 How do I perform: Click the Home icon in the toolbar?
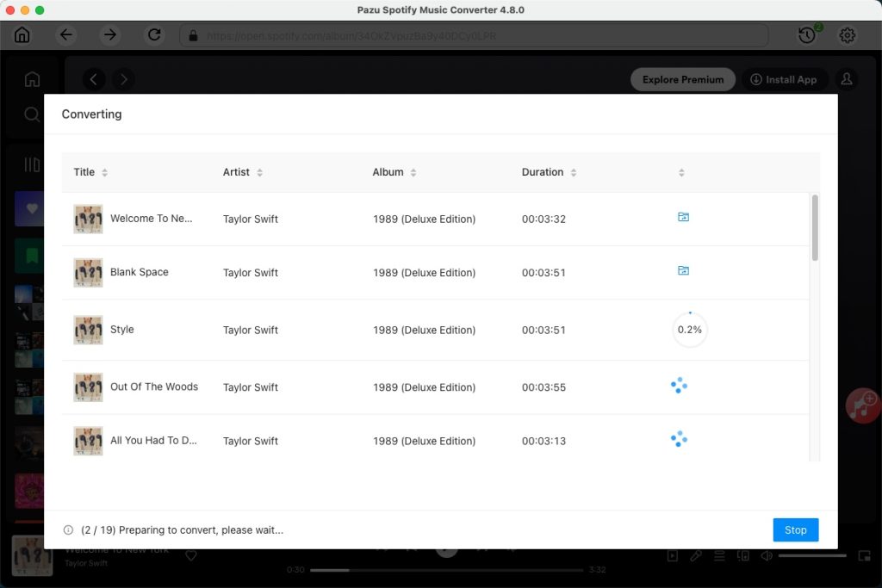[22, 35]
